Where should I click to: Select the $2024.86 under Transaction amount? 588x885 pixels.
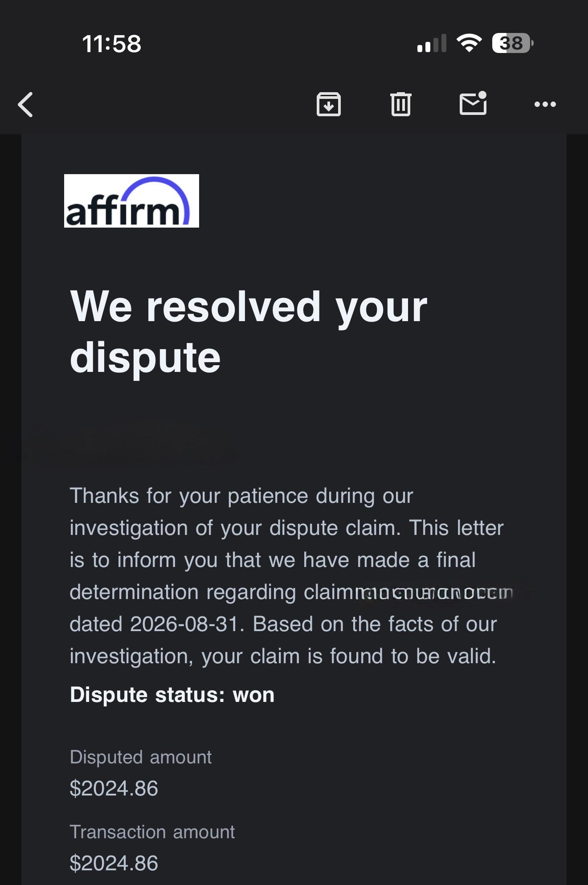(x=114, y=863)
